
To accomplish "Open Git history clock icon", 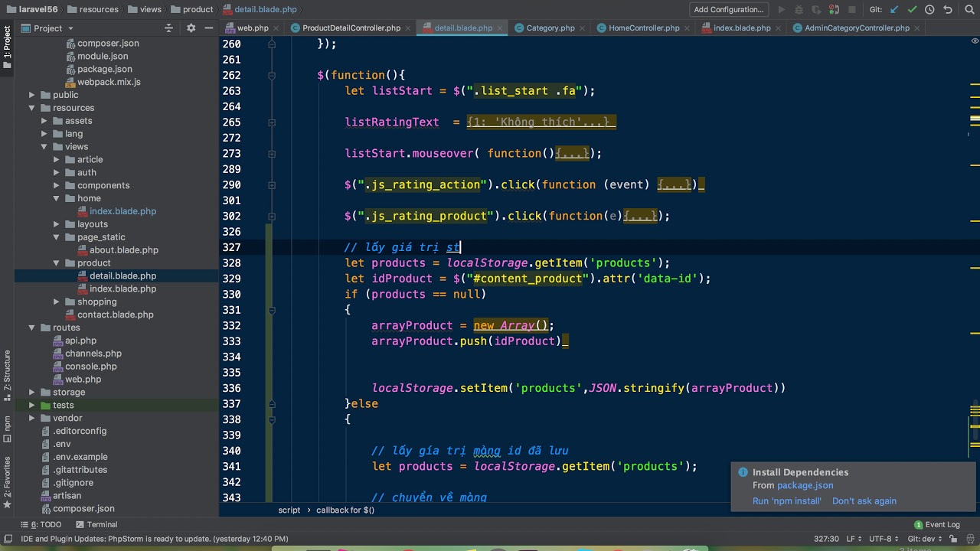I will 929,9.
